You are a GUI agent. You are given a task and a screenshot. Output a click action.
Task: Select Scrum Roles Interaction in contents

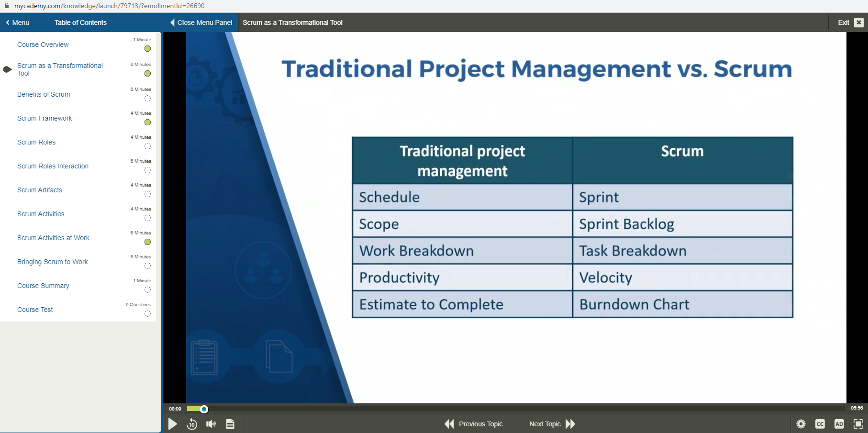click(53, 166)
